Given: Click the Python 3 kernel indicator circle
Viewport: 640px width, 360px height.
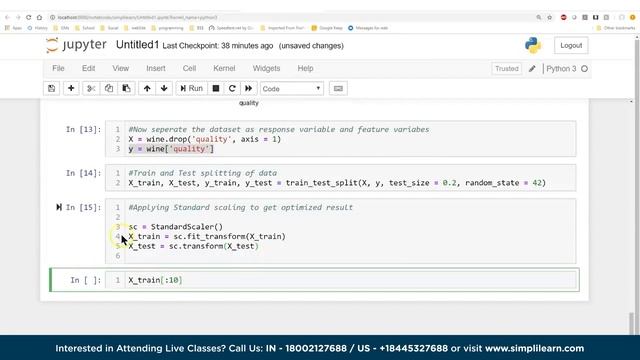Looking at the screenshot, I should coord(584,69).
